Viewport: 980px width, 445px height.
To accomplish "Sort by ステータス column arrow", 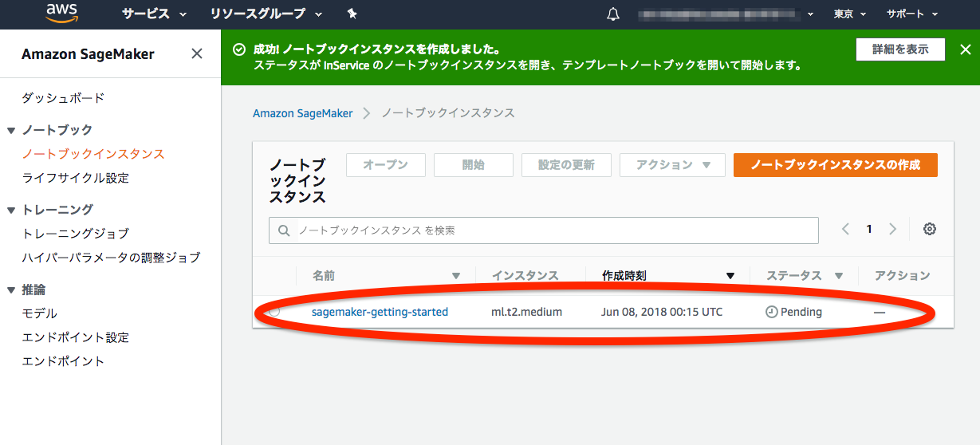I will coord(839,276).
